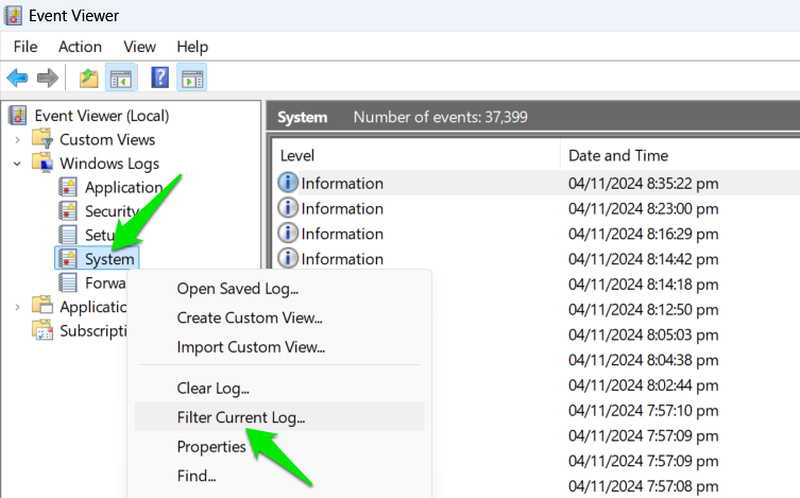
Task: Click the Setup log icon
Action: pyautogui.click(x=67, y=234)
